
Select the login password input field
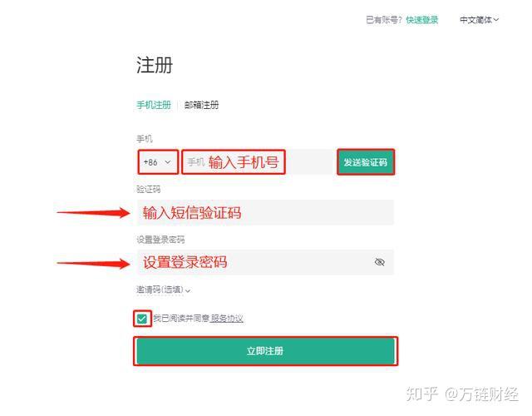pos(249,262)
